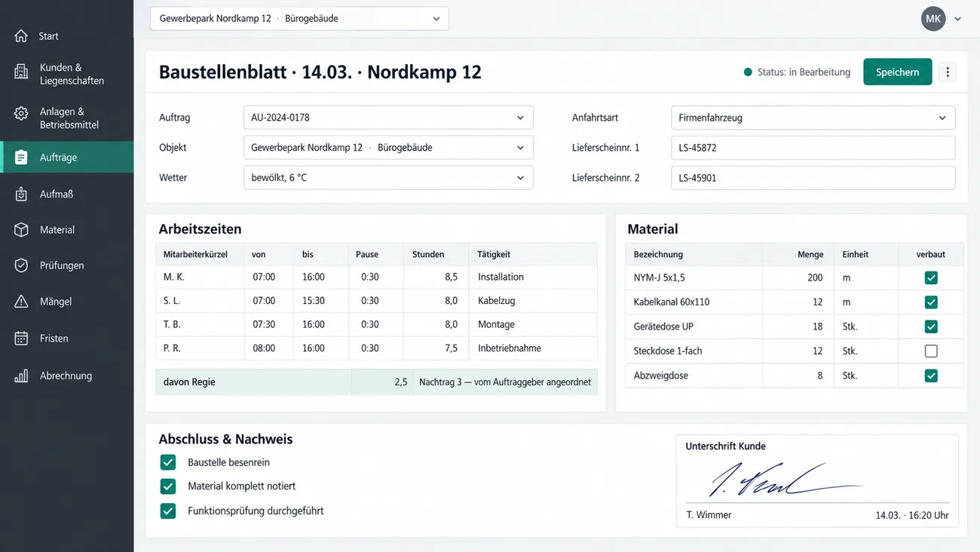Image resolution: width=980 pixels, height=552 pixels.
Task: Click the Speichern button
Action: (x=897, y=72)
